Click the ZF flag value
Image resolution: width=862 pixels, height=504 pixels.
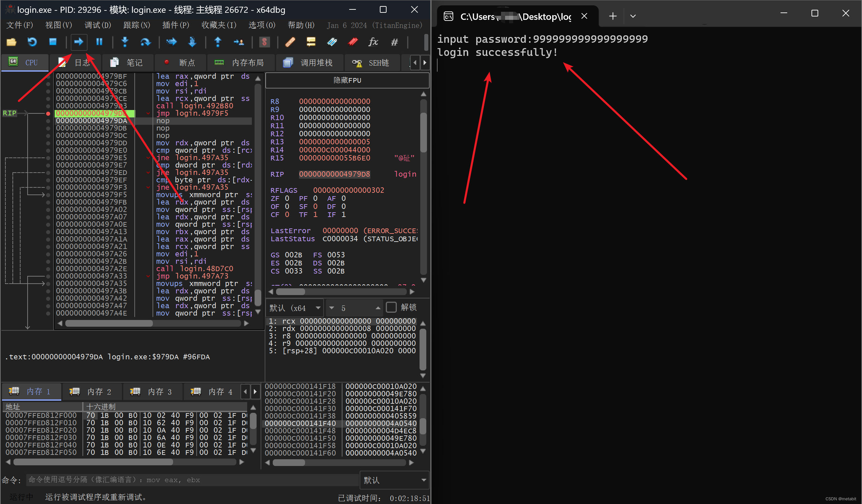(287, 199)
